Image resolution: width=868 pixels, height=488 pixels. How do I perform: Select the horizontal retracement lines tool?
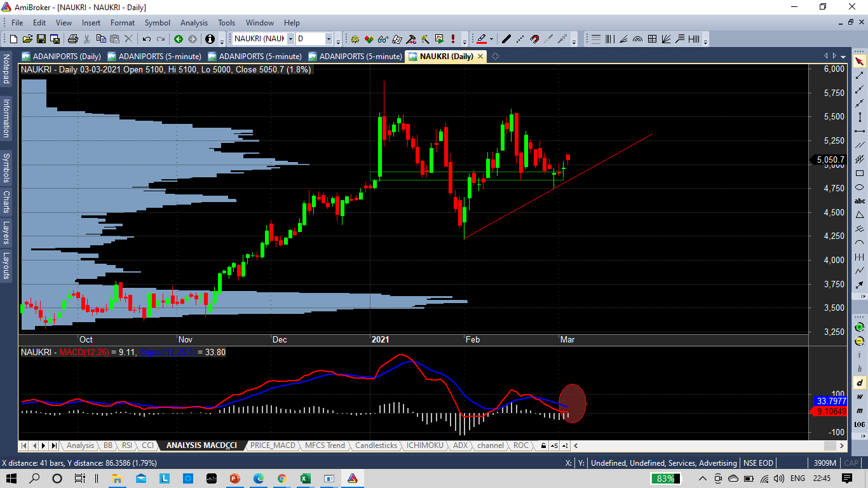[x=596, y=39]
